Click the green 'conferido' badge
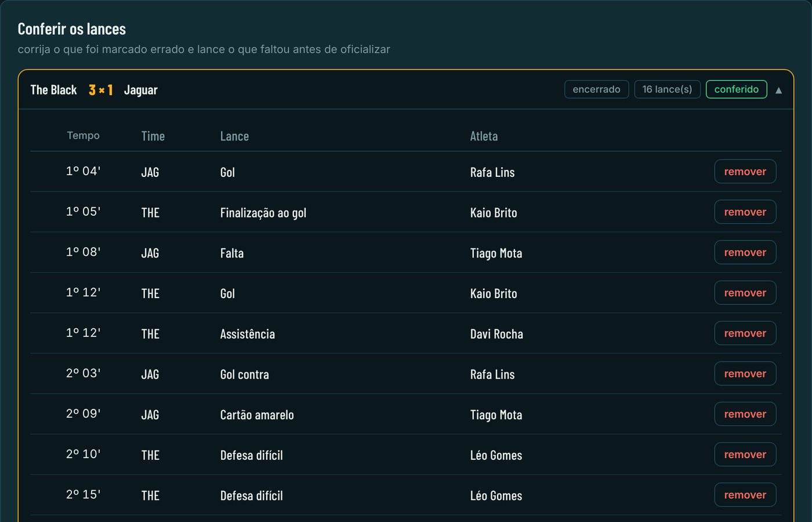812x522 pixels. (x=737, y=89)
